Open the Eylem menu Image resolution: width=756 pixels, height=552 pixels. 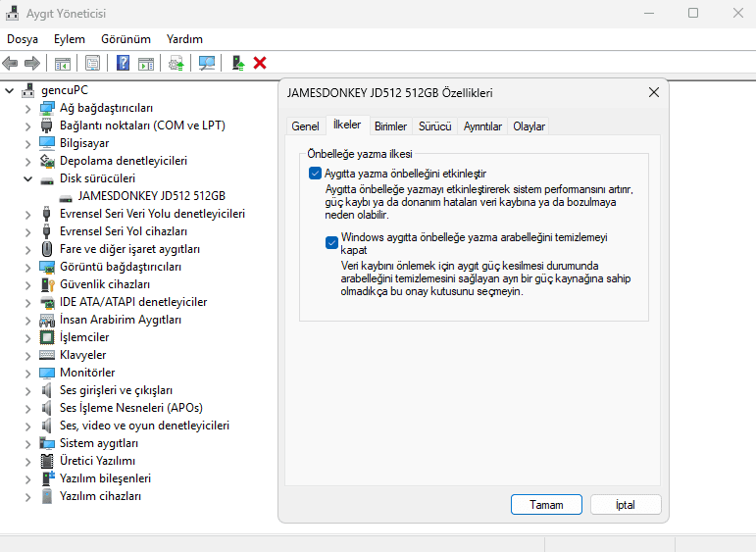(x=69, y=39)
